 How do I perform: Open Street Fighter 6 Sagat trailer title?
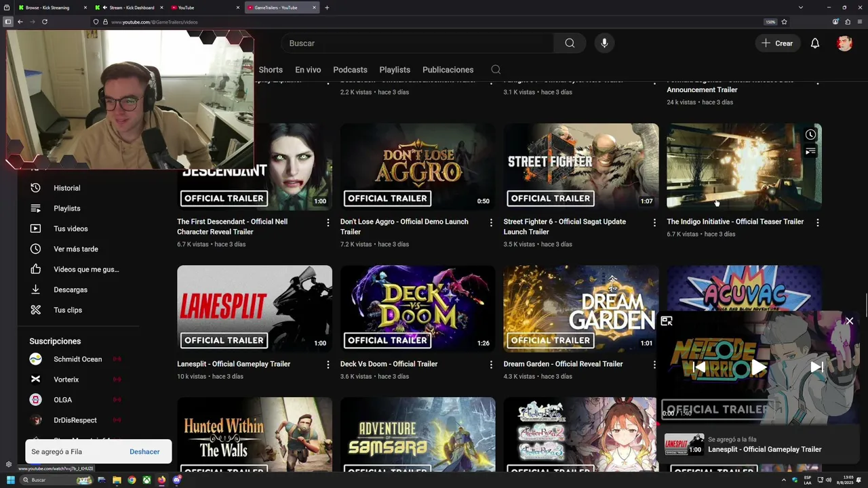(564, 226)
